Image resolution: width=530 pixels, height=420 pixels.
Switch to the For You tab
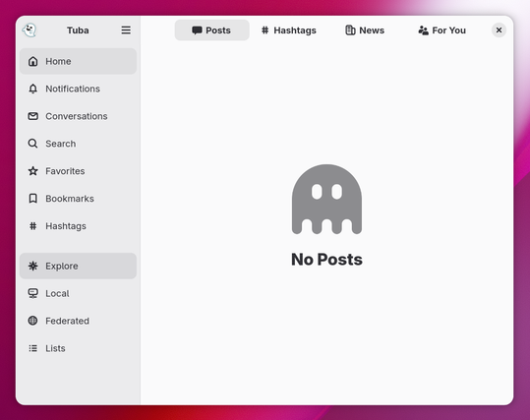pyautogui.click(x=442, y=30)
